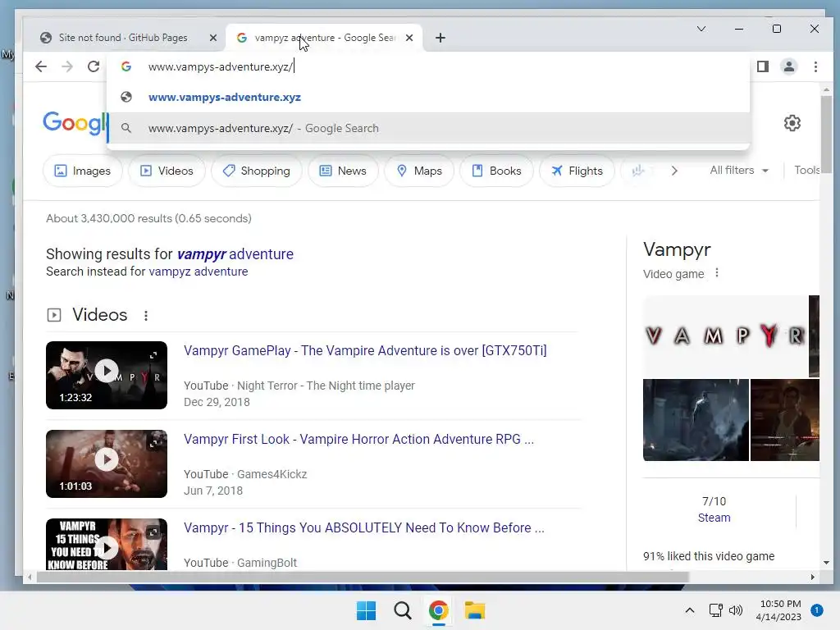The width and height of the screenshot is (840, 630).
Task: Choose the Google Search suggestion row
Action: 428,128
